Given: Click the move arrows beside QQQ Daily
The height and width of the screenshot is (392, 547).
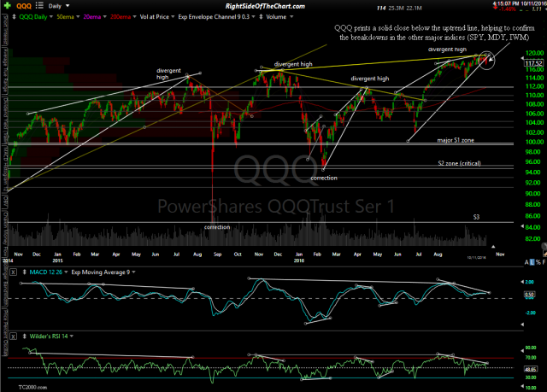Looking at the screenshot, I should pos(14,17).
